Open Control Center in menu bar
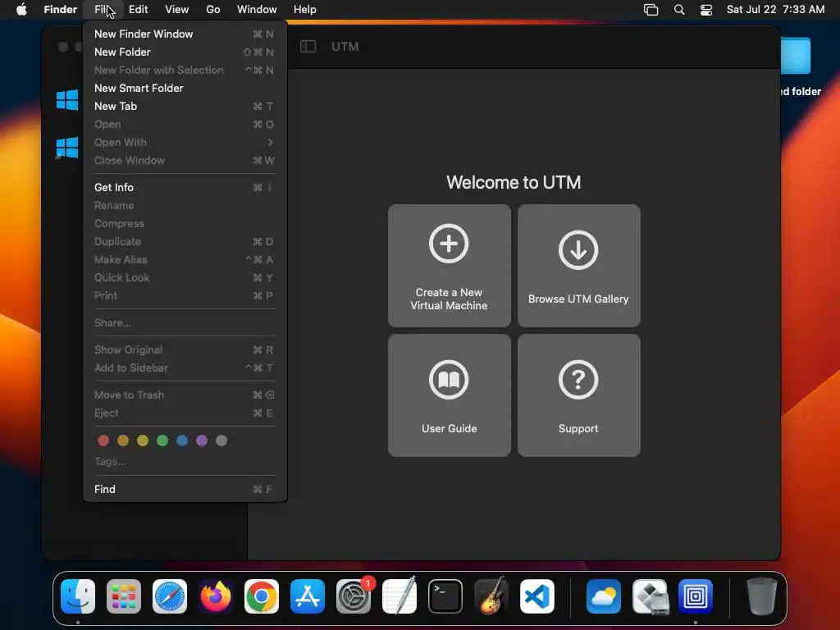This screenshot has width=840, height=630. [x=706, y=10]
